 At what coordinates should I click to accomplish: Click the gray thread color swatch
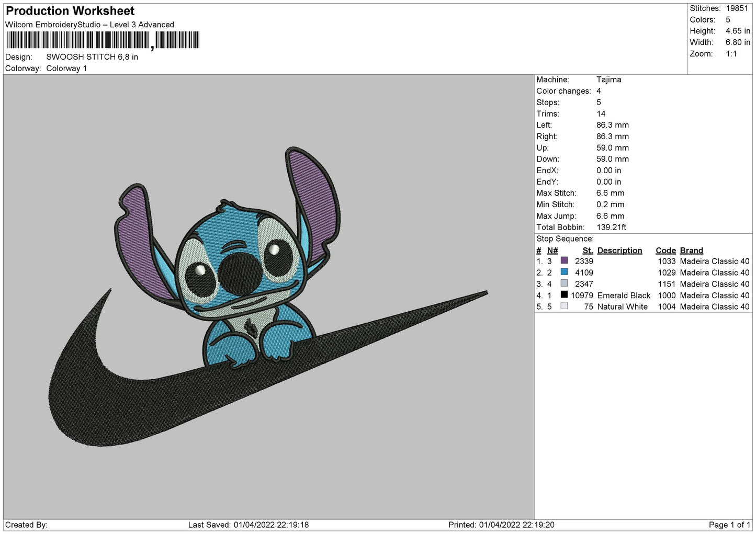coord(564,283)
